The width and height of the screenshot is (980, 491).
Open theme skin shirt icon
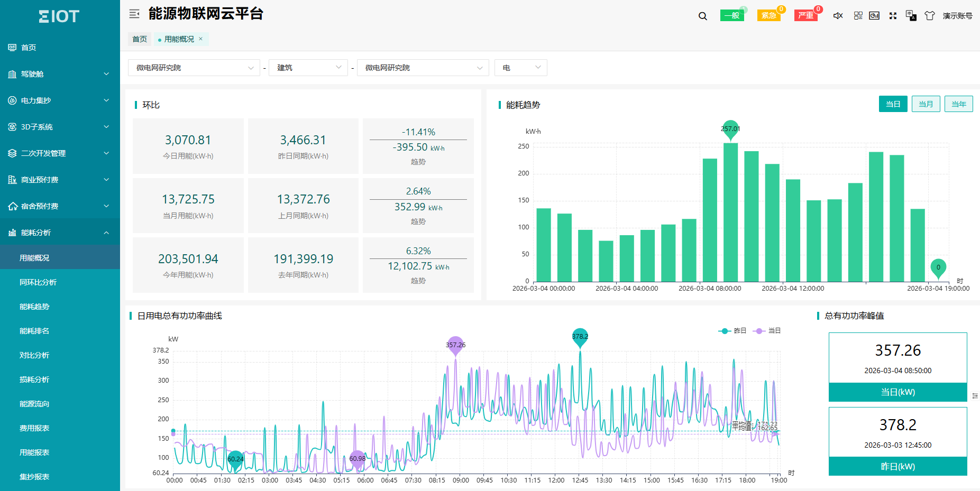tap(929, 16)
